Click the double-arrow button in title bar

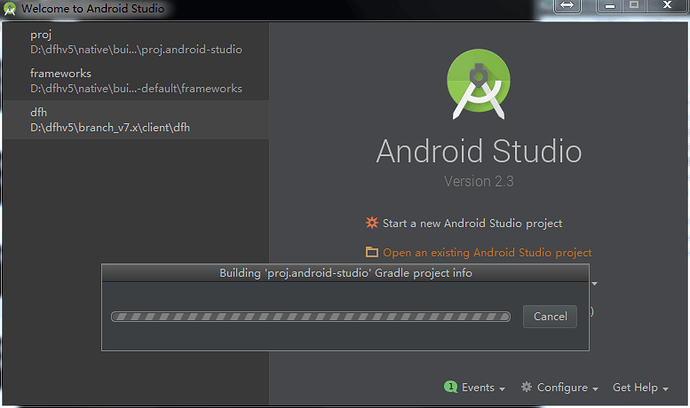click(567, 6)
